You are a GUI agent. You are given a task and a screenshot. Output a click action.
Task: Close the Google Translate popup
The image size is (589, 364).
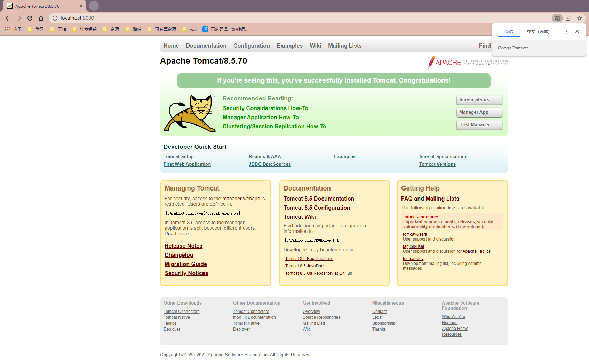(x=577, y=31)
